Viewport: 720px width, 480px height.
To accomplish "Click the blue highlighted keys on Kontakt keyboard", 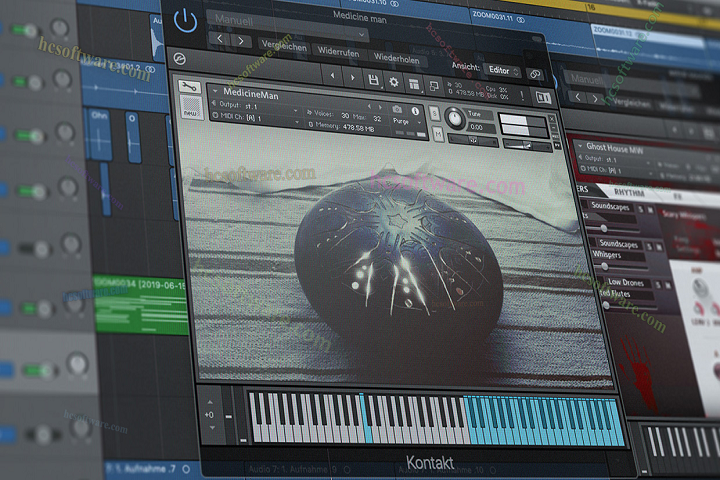I will (x=545, y=422).
